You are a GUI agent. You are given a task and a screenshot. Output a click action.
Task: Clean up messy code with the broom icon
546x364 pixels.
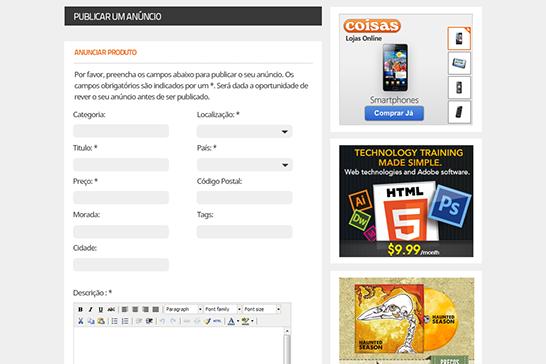(207, 321)
